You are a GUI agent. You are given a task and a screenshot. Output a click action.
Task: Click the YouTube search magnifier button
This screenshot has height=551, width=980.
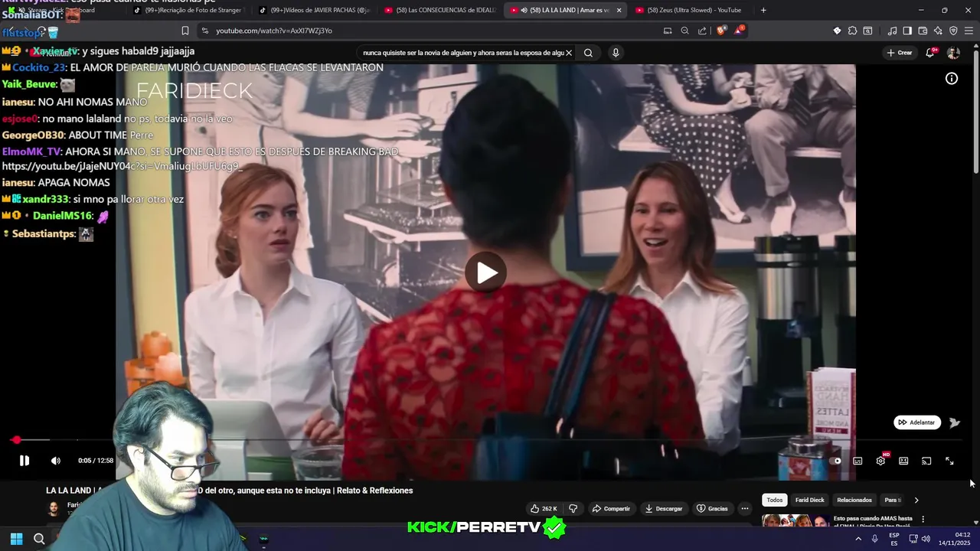click(588, 53)
